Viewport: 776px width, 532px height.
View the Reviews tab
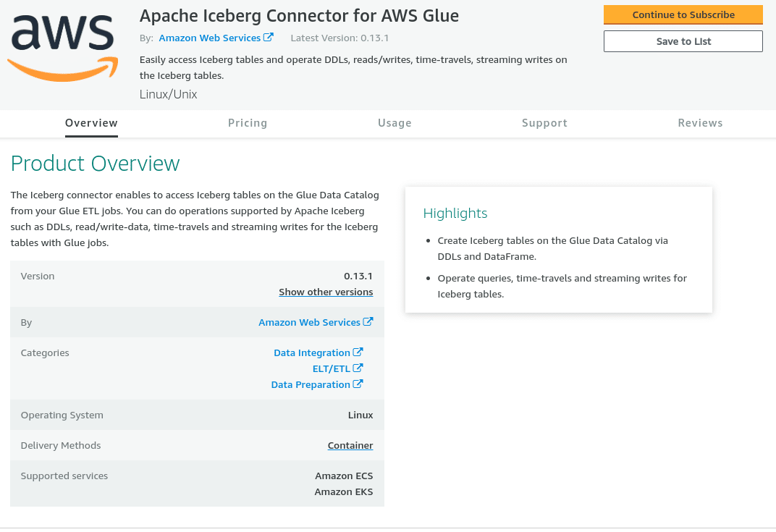700,123
